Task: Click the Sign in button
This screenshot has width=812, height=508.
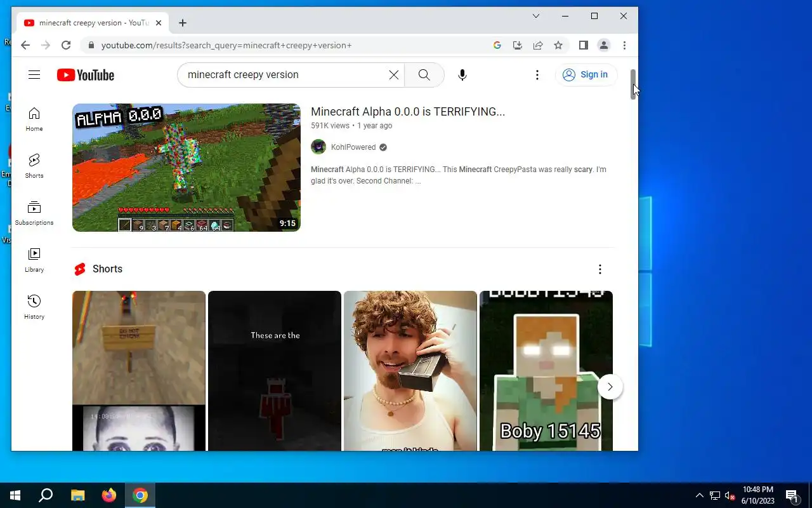Action: click(586, 75)
